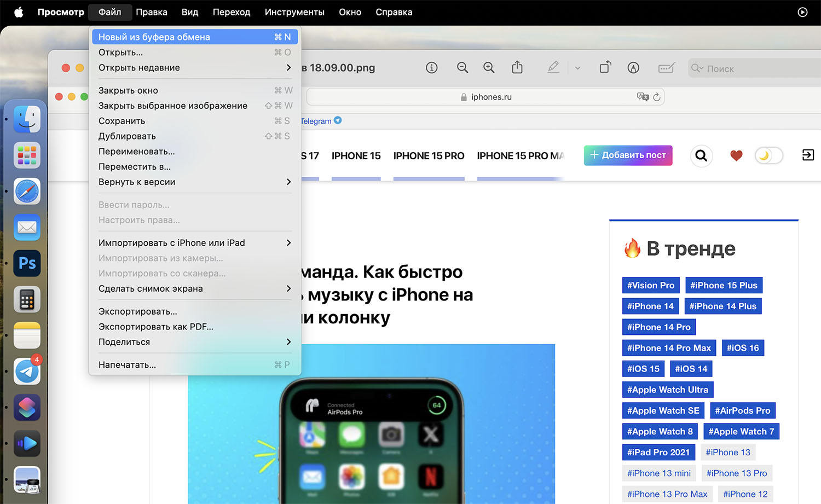The height and width of the screenshot is (504, 821).
Task: Open the Apple menu
Action: [x=19, y=12]
